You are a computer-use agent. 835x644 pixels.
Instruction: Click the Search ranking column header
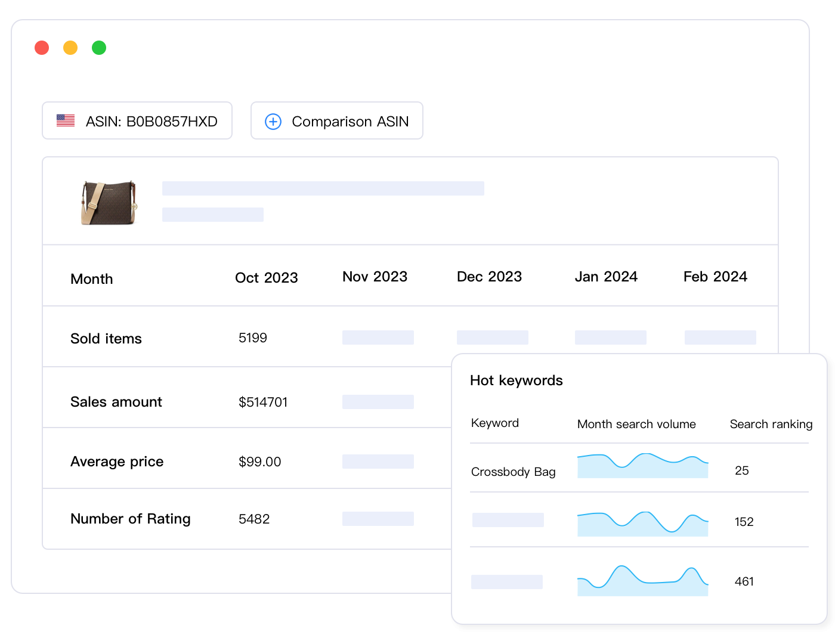pyautogui.click(x=771, y=424)
